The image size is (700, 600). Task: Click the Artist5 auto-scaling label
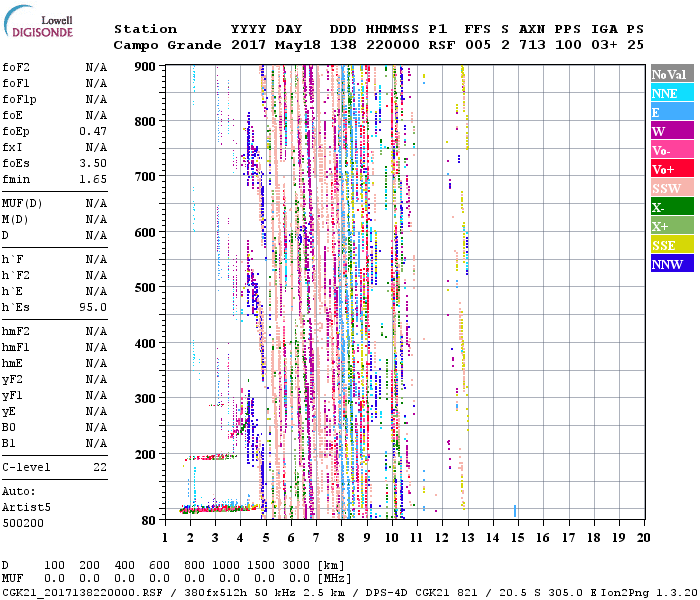tap(25, 507)
